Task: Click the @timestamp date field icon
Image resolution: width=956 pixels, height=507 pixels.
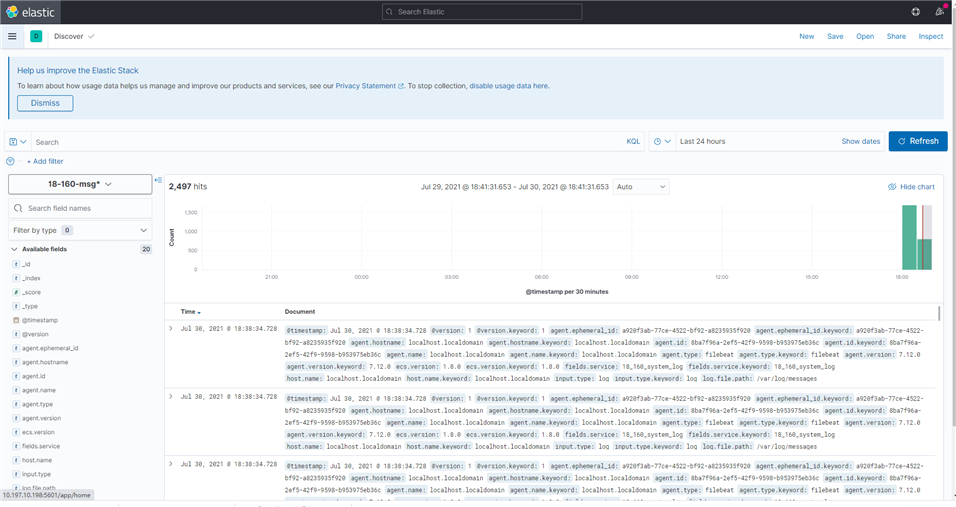Action: (x=16, y=321)
